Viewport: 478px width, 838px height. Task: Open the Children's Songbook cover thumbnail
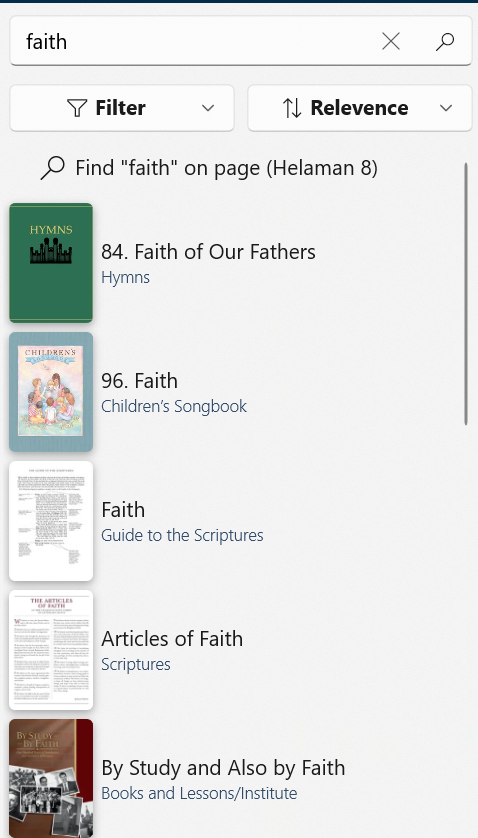pos(51,392)
